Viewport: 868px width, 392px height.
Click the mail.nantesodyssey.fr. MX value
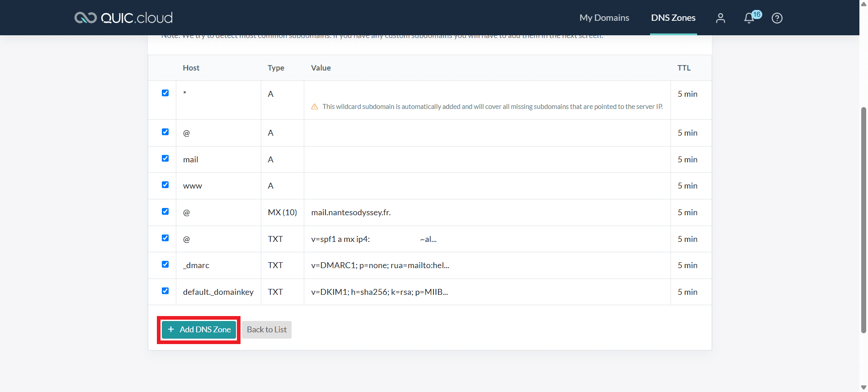[x=351, y=213]
